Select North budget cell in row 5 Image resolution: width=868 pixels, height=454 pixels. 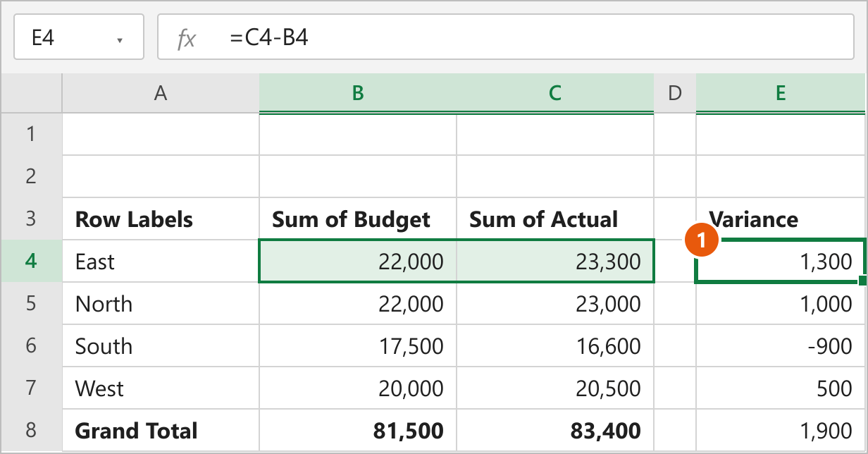point(358,303)
